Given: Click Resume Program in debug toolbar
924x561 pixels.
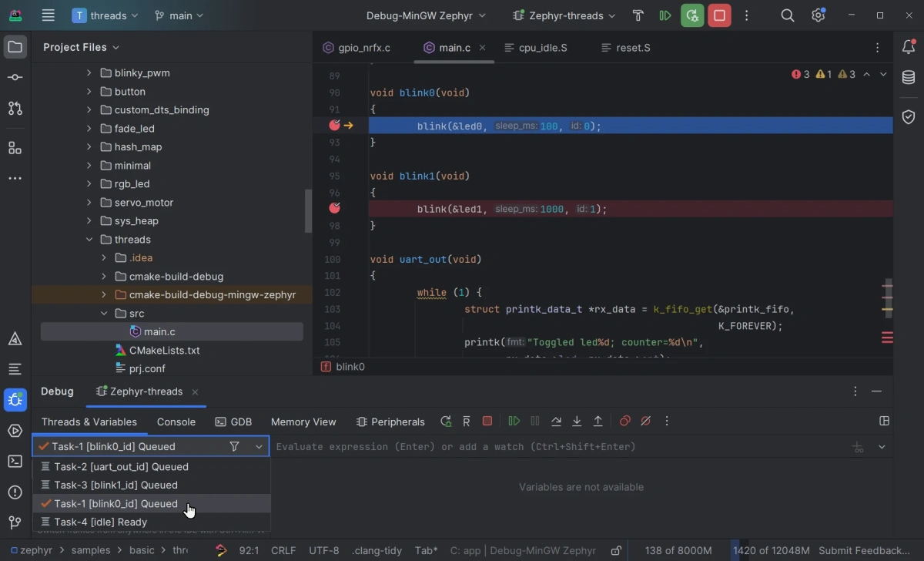Looking at the screenshot, I should (x=514, y=422).
